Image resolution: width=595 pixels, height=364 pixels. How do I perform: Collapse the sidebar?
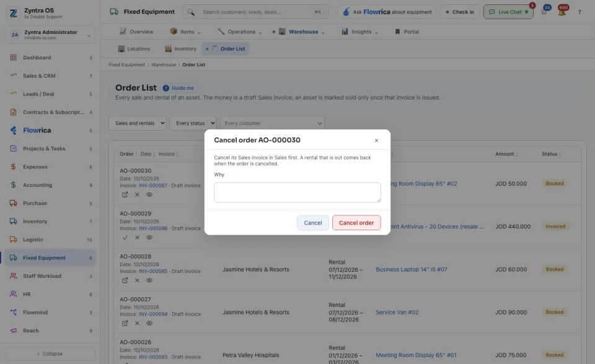[x=50, y=353]
